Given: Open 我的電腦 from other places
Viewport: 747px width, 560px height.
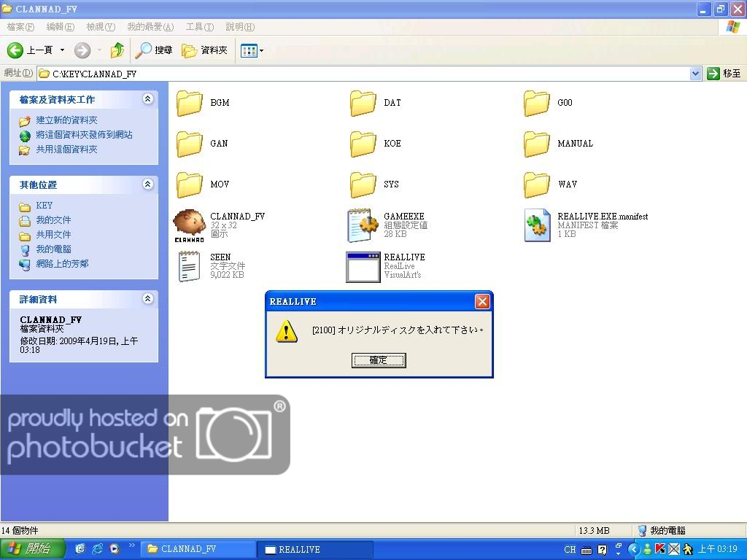Looking at the screenshot, I should (53, 249).
